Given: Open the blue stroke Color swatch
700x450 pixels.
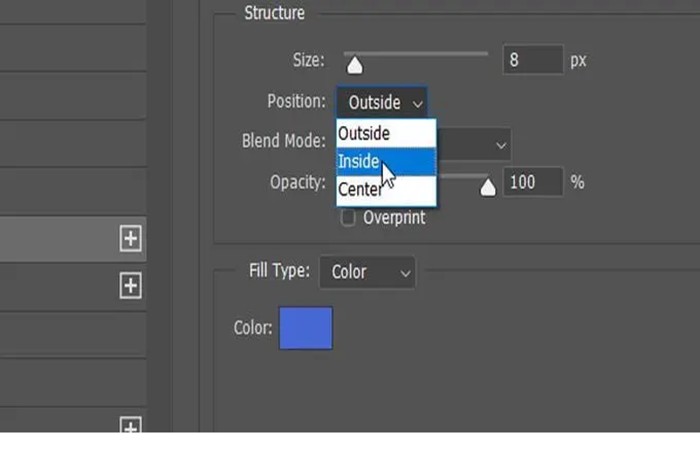Looking at the screenshot, I should [306, 328].
